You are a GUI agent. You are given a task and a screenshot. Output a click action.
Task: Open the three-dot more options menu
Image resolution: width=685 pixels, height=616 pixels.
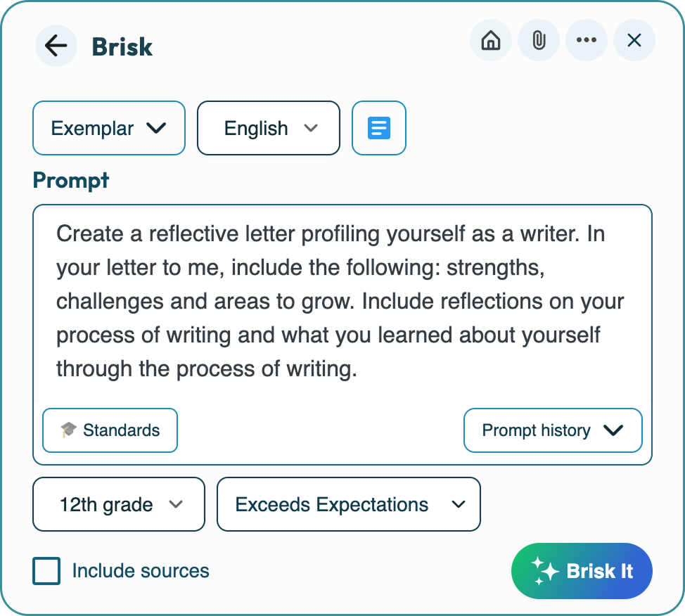(587, 40)
